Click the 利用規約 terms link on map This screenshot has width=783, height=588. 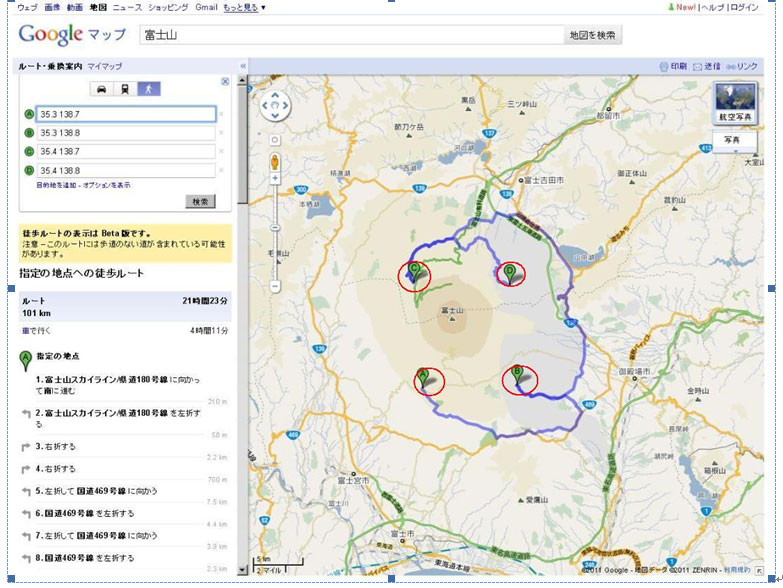point(737,570)
